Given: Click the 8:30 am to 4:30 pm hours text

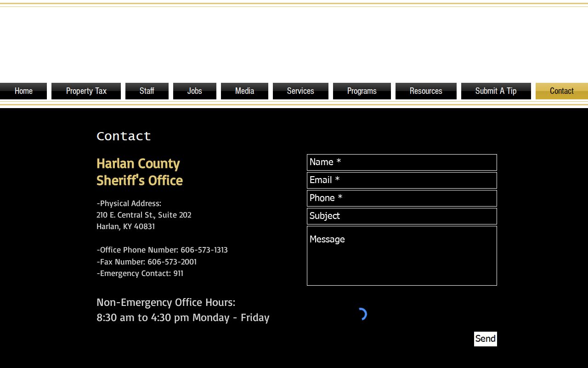Looking at the screenshot, I should click(x=183, y=317).
